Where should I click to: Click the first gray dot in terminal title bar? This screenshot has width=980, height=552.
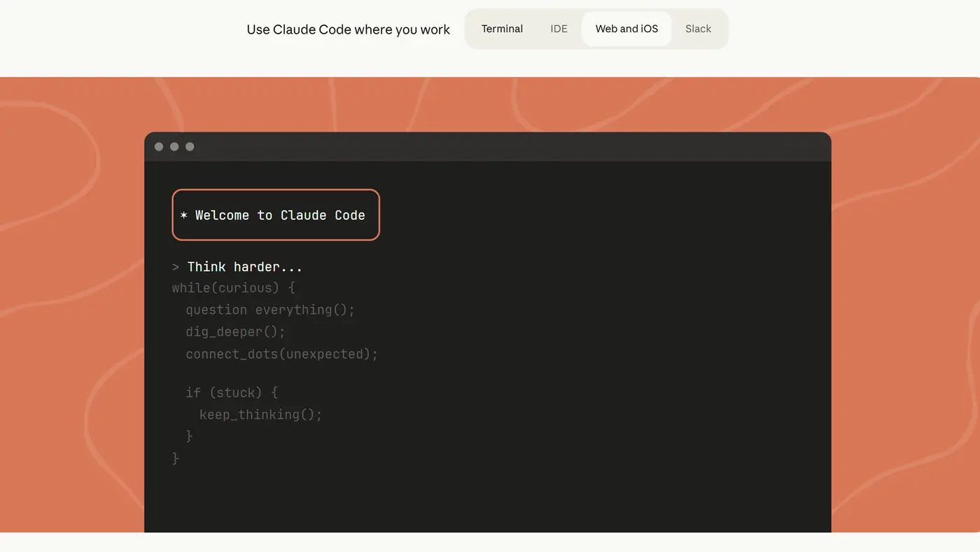pos(159,146)
